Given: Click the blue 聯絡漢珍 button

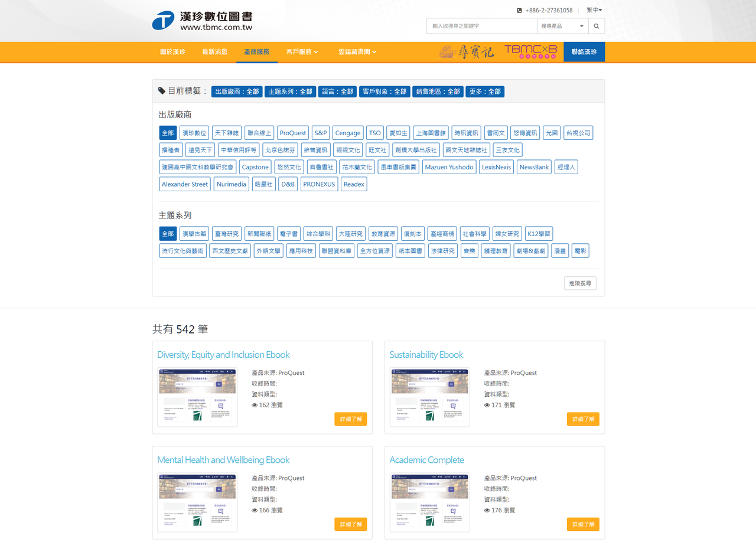Looking at the screenshot, I should pyautogui.click(x=584, y=52).
